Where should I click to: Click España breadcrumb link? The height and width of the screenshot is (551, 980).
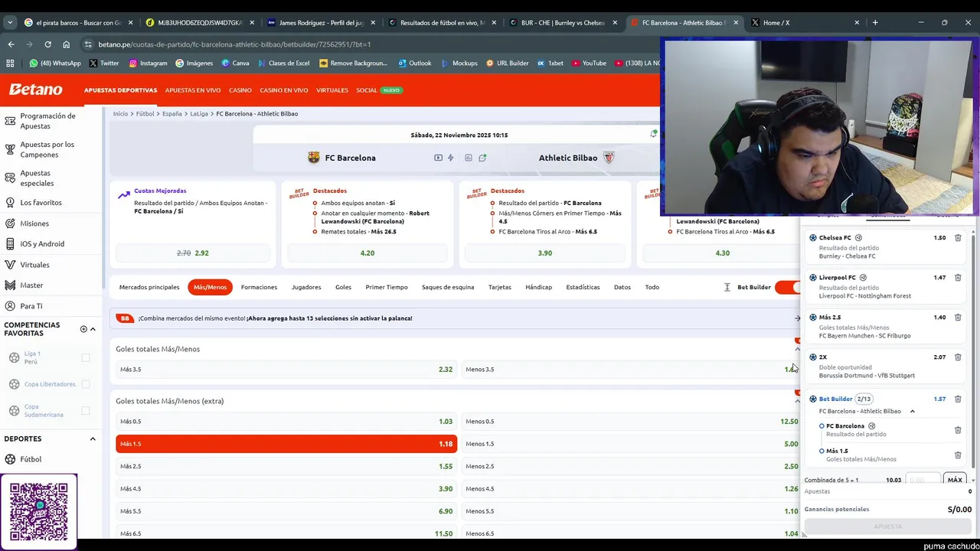(x=172, y=114)
